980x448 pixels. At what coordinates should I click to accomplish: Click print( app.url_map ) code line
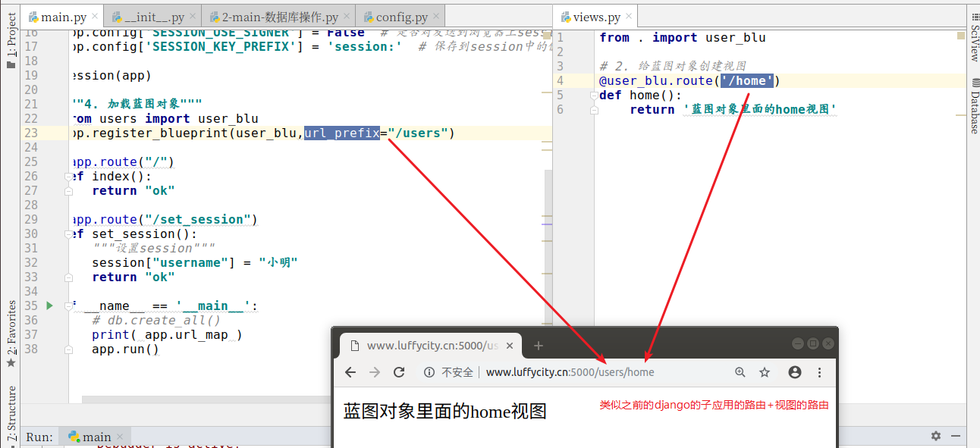167,334
